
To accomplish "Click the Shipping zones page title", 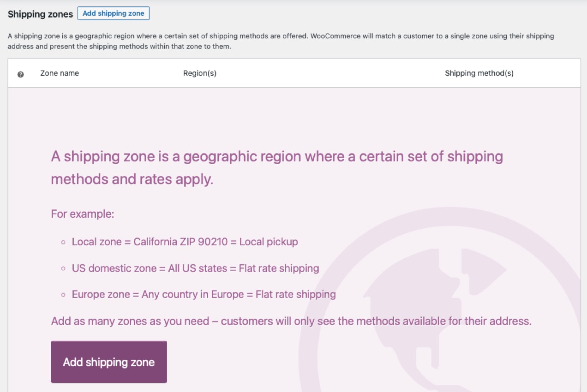I will click(40, 14).
